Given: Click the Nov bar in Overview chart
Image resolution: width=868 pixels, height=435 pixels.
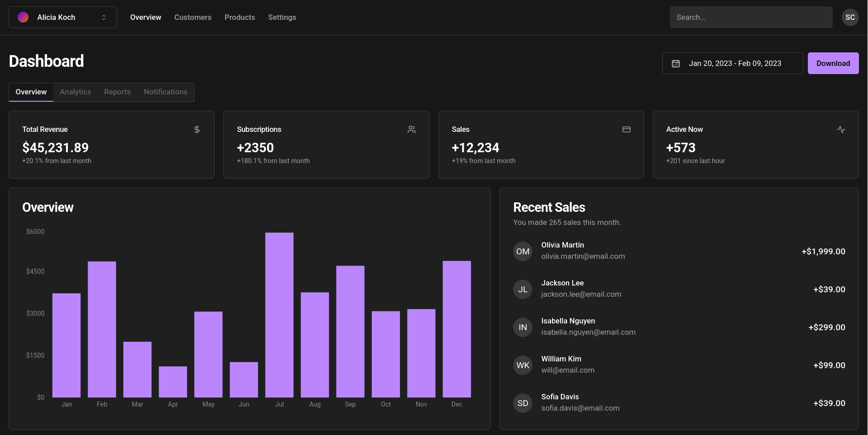Looking at the screenshot, I should 421,353.
